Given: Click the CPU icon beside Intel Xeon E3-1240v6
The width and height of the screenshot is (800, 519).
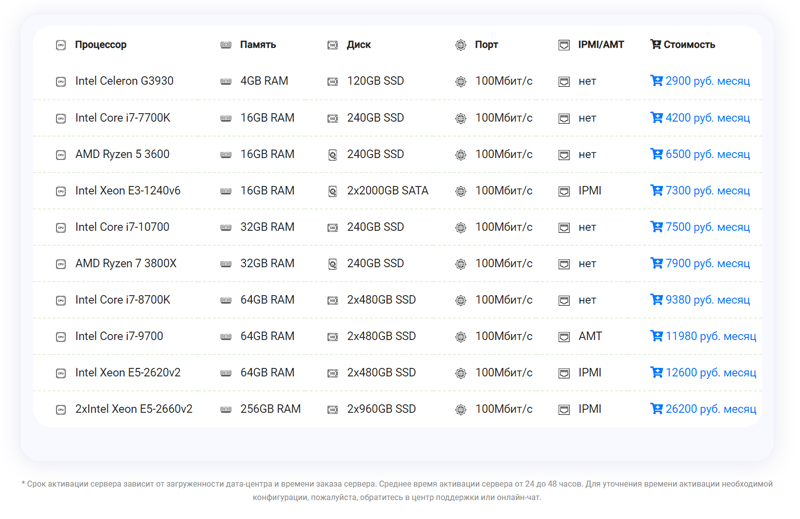Looking at the screenshot, I should pyautogui.click(x=61, y=191).
